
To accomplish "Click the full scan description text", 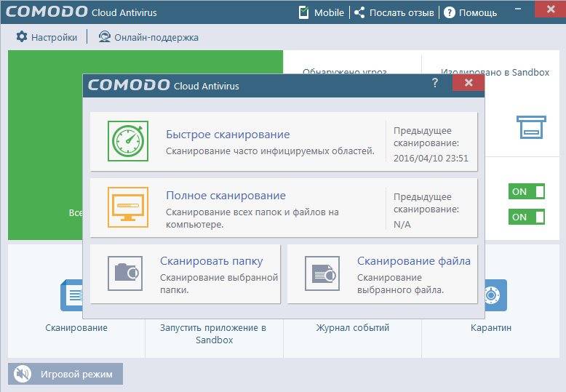I will tap(252, 218).
